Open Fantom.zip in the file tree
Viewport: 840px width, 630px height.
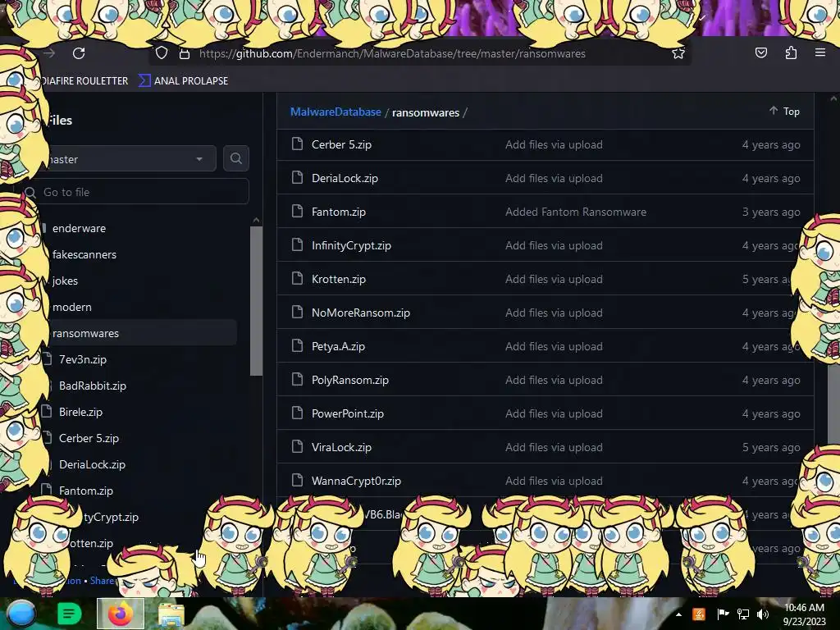click(85, 491)
